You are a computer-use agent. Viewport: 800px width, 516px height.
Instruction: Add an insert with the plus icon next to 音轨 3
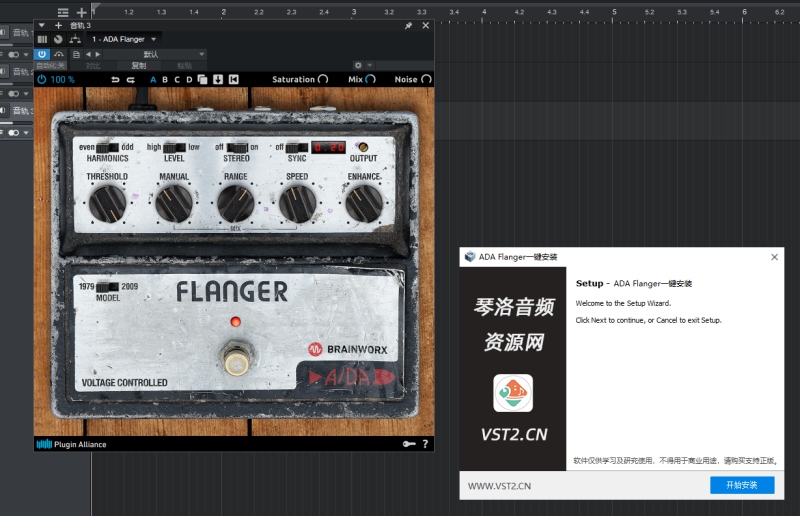[59, 26]
